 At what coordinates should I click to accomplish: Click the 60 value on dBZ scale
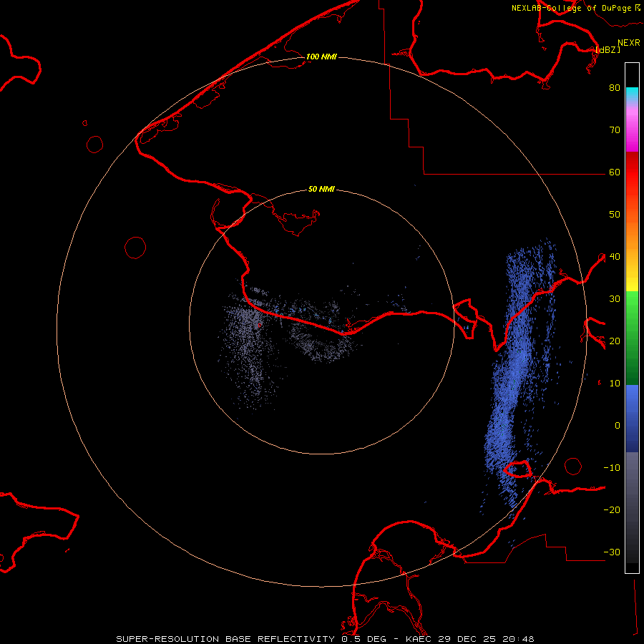[615, 172]
